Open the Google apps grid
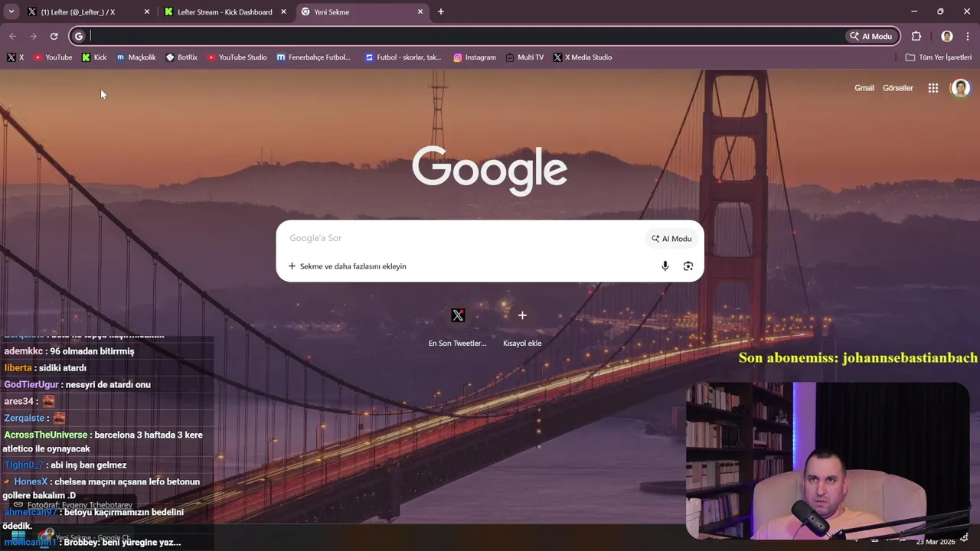980x551 pixels. point(933,88)
